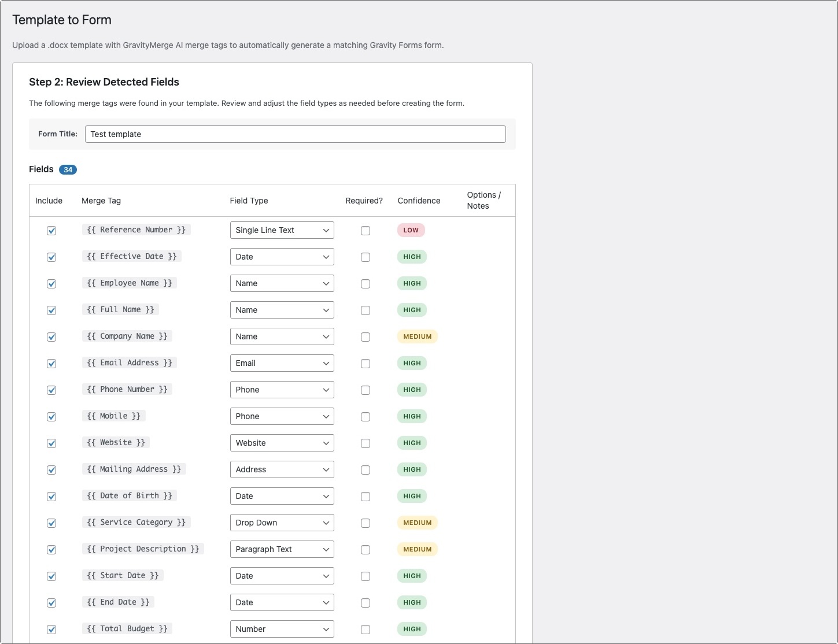838x644 pixels.
Task: Open the Mailing Address field type dropdown
Action: coord(282,469)
